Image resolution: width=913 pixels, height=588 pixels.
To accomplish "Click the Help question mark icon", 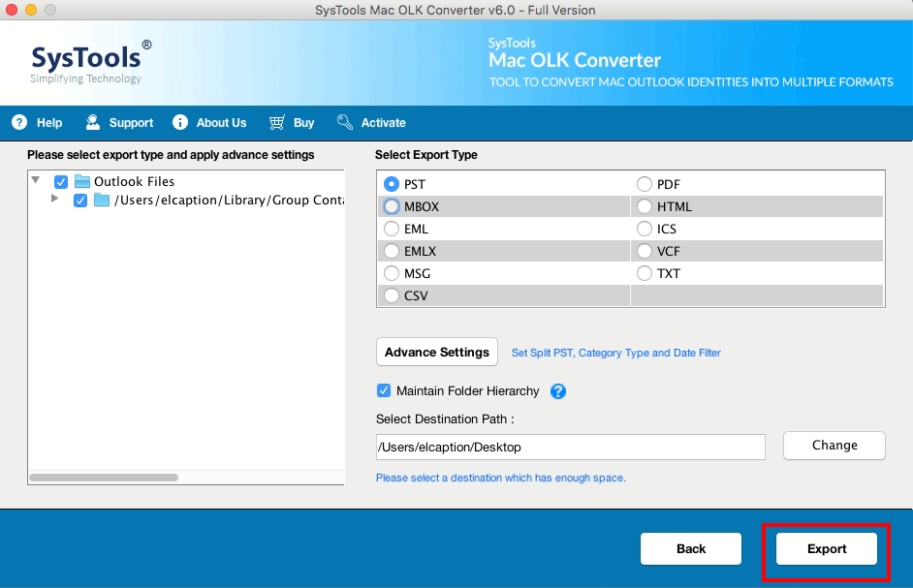I will pos(19,122).
